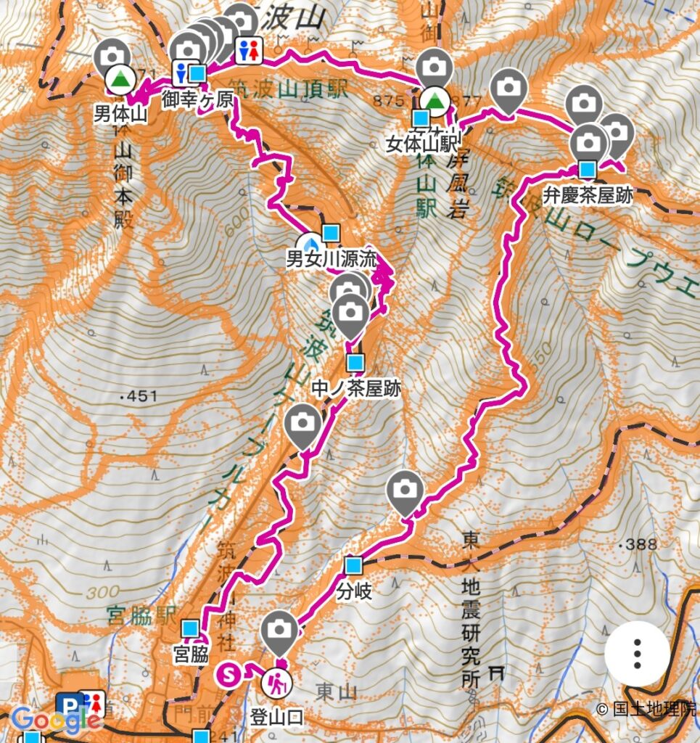
Task: Select the blue waypoint square at 分岐
Action: point(353,565)
